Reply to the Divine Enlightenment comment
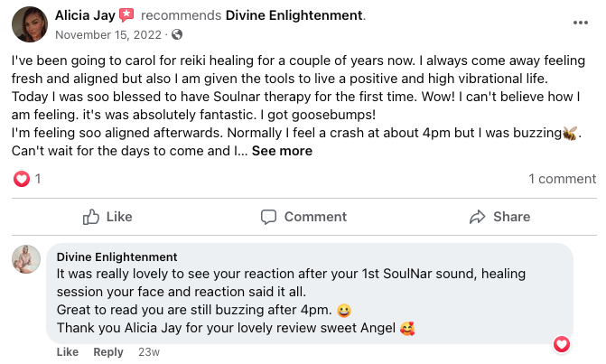 pos(108,352)
